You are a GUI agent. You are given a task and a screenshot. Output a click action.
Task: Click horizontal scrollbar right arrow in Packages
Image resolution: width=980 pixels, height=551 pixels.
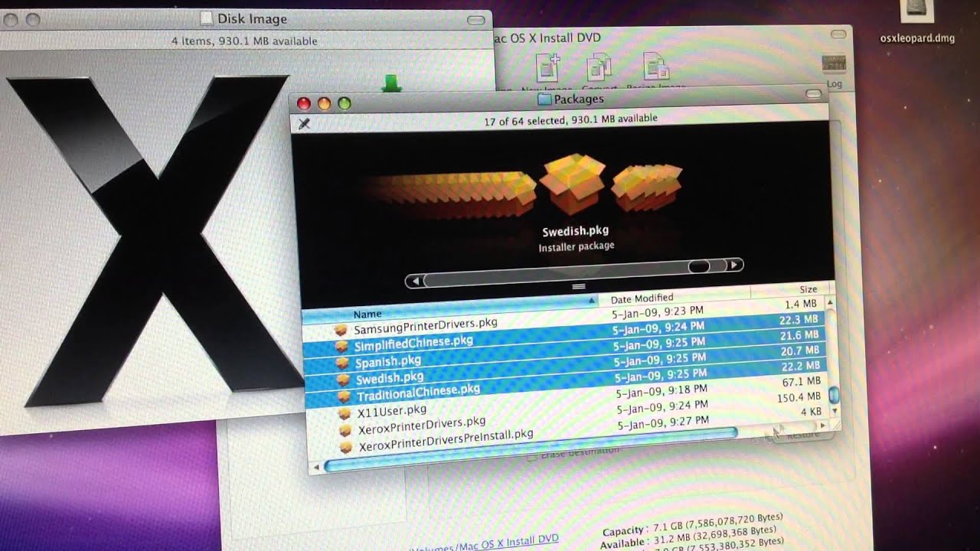tap(823, 425)
